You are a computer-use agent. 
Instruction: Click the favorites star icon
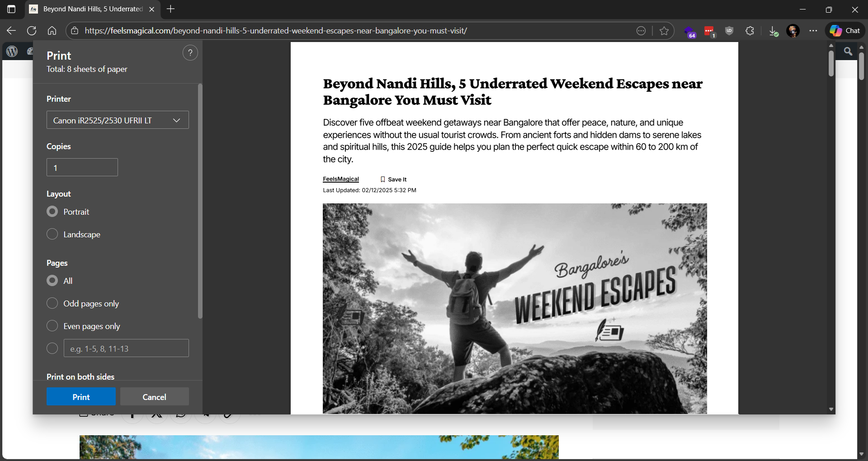(664, 31)
